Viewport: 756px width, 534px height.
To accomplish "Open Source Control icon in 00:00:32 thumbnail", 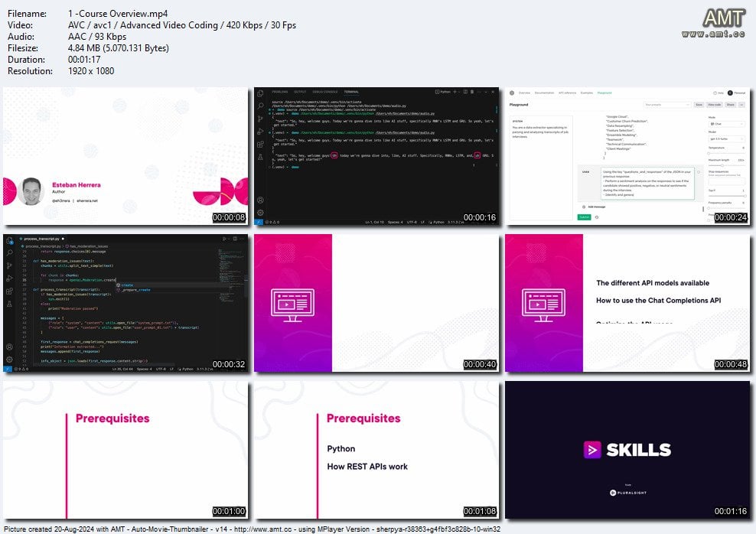I will (x=10, y=265).
